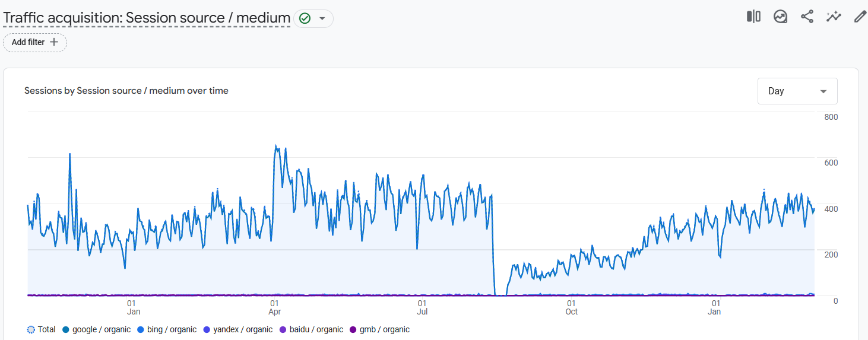Click the plus icon in Add filter
This screenshot has width=868, height=340.
coord(54,42)
